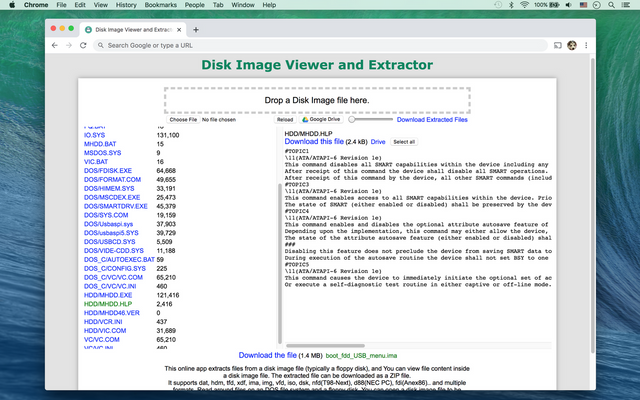
Task: Open a new tab with the plus icon
Action: coord(196,29)
